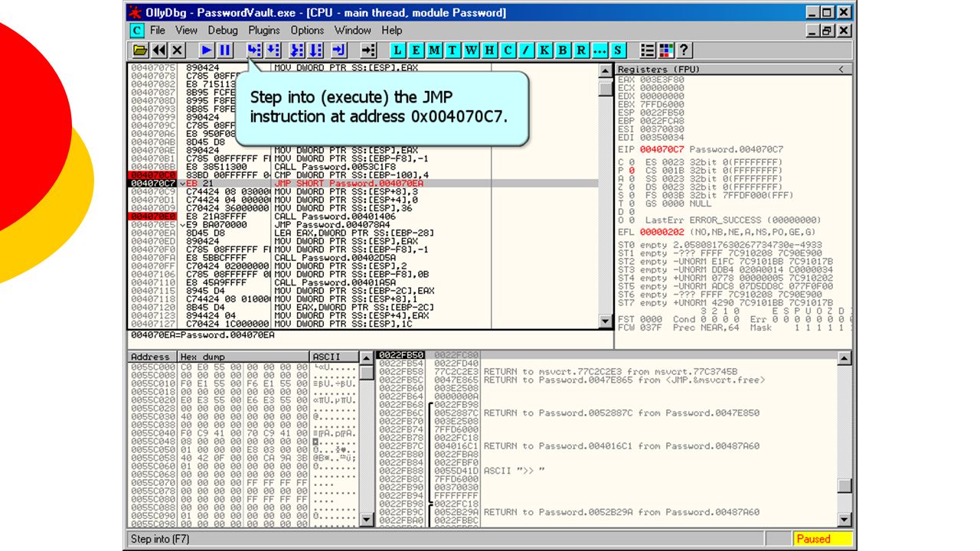Click the Step into toolbar icon
980x551 pixels.
coord(254,51)
